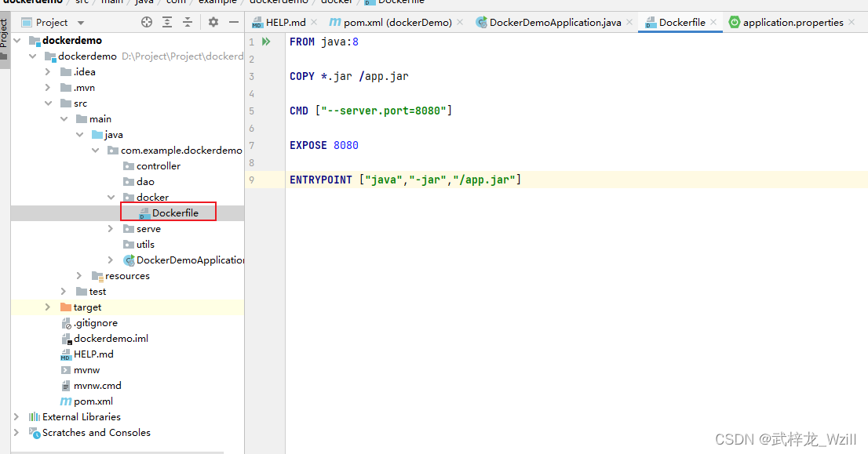
Task: Close the application.properties tab
Action: (x=852, y=22)
